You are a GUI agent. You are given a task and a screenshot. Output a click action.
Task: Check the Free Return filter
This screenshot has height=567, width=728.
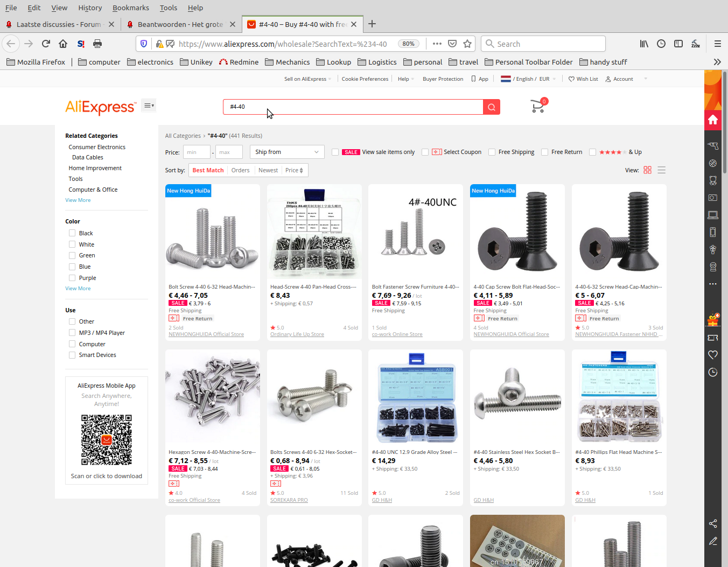pos(544,152)
